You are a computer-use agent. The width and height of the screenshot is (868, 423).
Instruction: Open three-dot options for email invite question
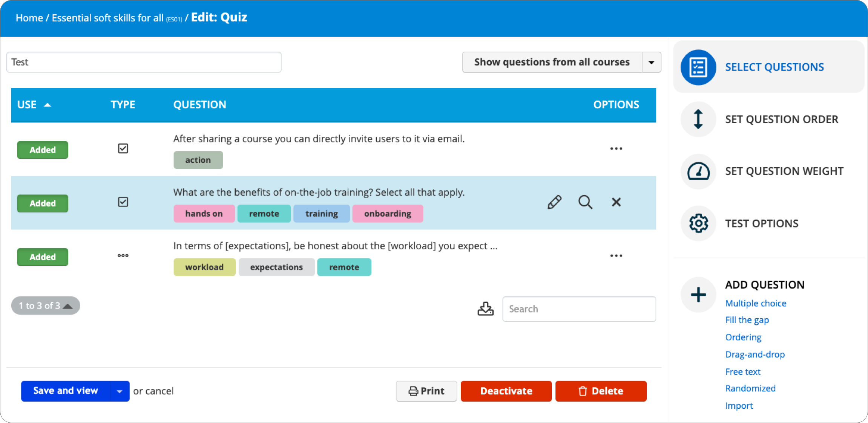pyautogui.click(x=616, y=149)
